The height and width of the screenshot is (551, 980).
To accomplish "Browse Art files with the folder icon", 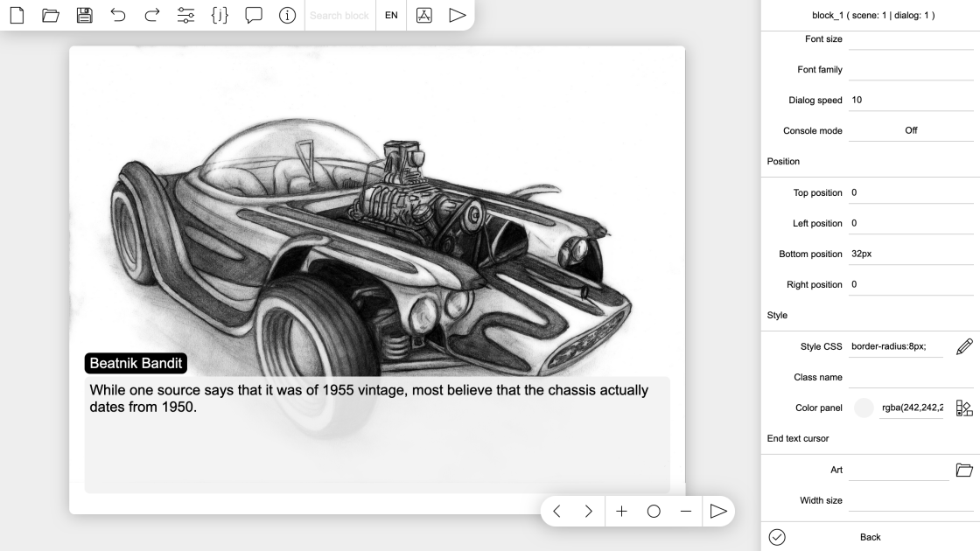I will 964,470.
